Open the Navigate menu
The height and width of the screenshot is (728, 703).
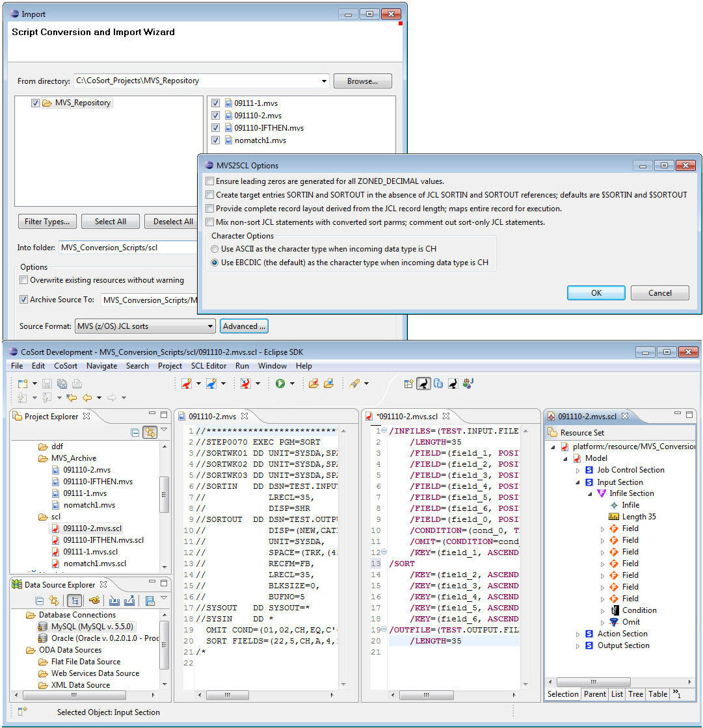click(101, 366)
